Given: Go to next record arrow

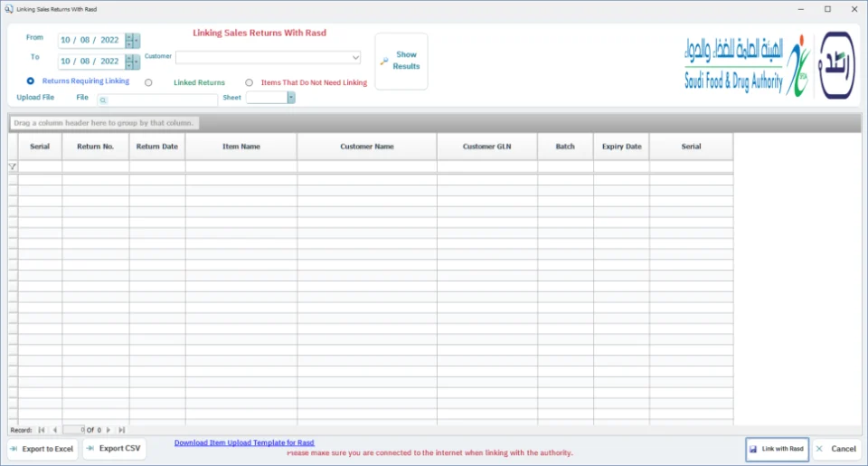Looking at the screenshot, I should pyautogui.click(x=108, y=430).
